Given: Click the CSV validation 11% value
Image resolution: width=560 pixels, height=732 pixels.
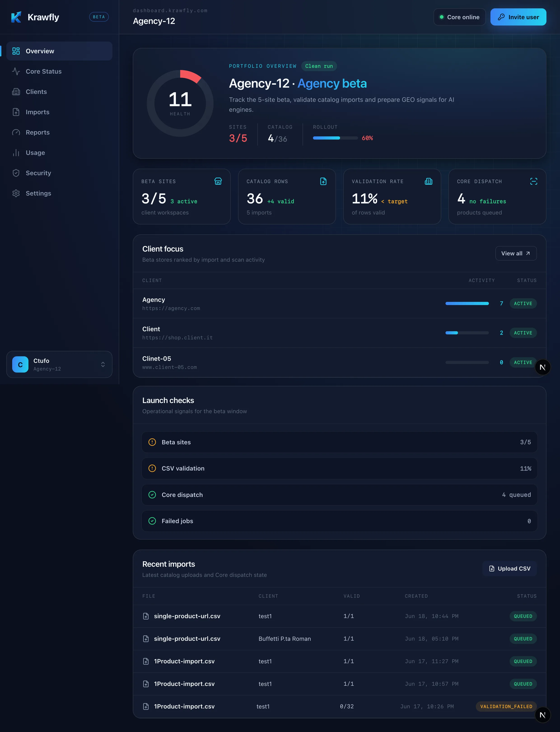Looking at the screenshot, I should tap(525, 468).
